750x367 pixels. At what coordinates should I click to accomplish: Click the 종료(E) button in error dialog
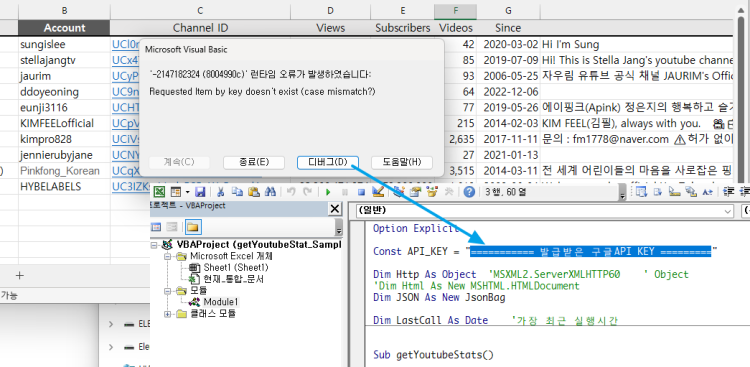[254, 162]
